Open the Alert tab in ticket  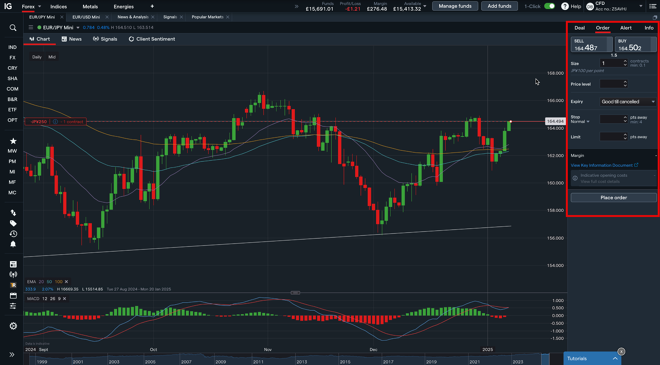click(626, 28)
